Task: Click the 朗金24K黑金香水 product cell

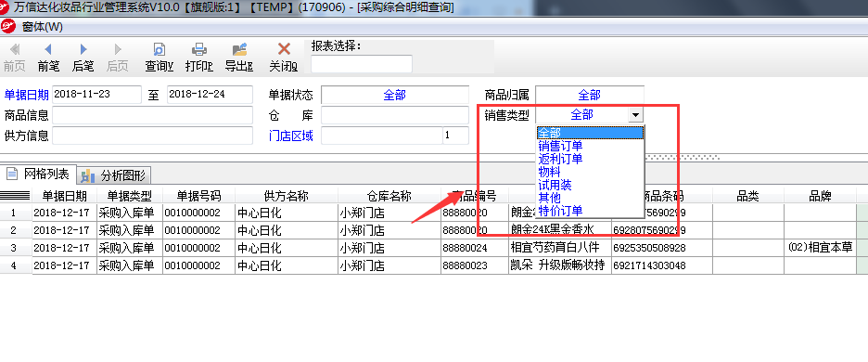Action: click(x=560, y=230)
